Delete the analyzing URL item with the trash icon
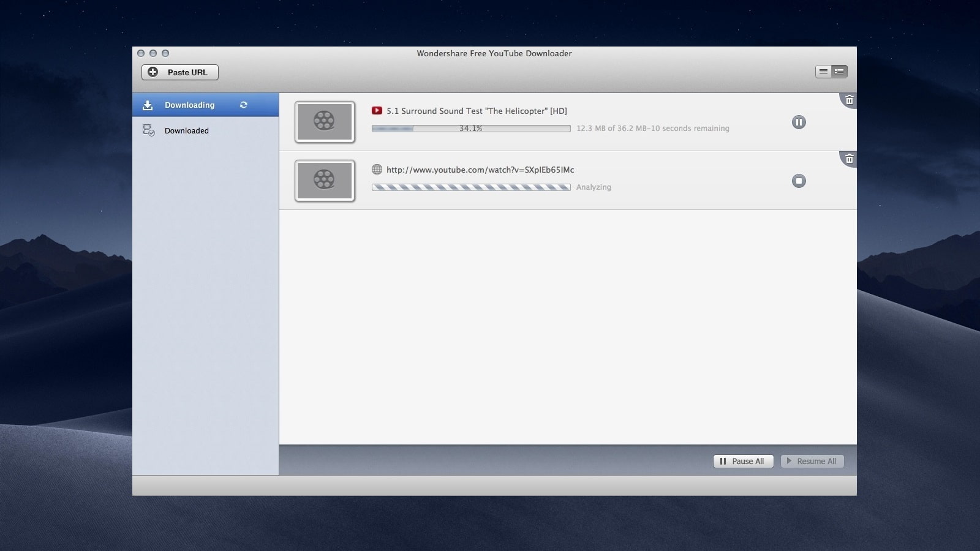The width and height of the screenshot is (980, 551). (x=849, y=159)
